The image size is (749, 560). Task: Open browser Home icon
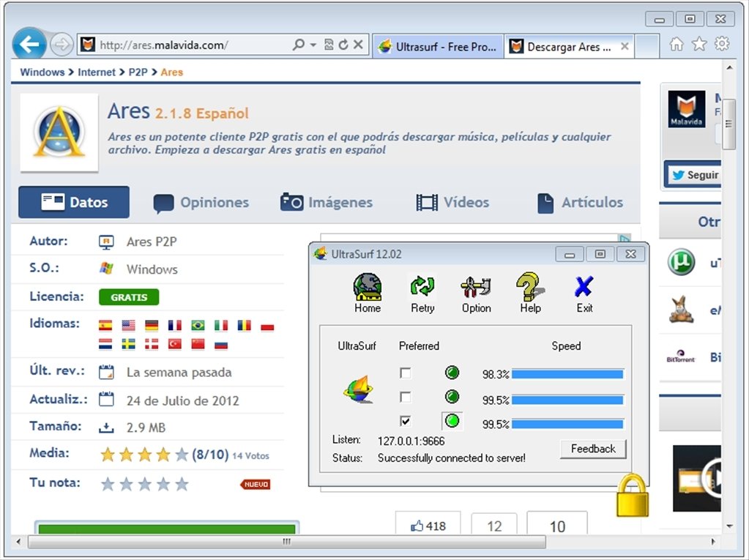(x=677, y=45)
